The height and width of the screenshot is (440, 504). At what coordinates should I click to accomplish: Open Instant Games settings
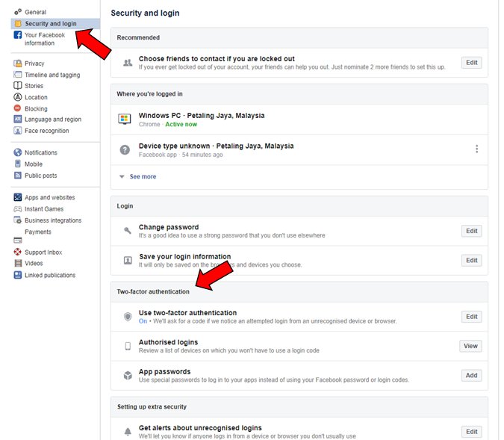pos(44,209)
